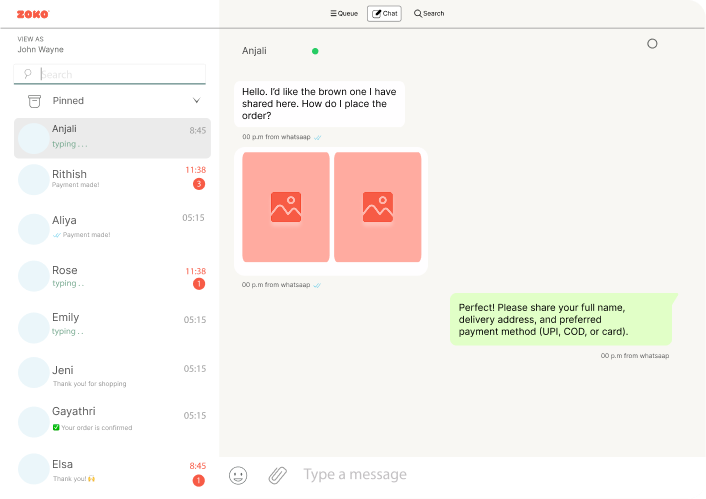This screenshot has height=499, width=706.
Task: Click the Zoko logo
Action: point(33,14)
